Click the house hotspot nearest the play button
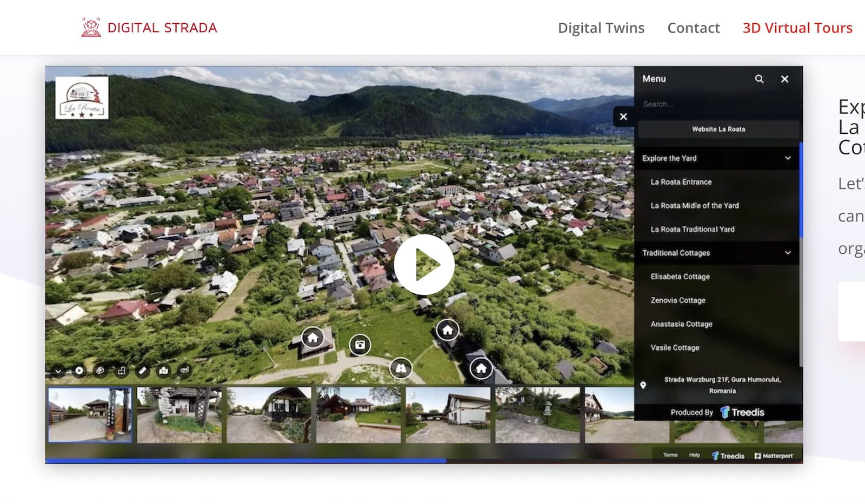 [447, 330]
